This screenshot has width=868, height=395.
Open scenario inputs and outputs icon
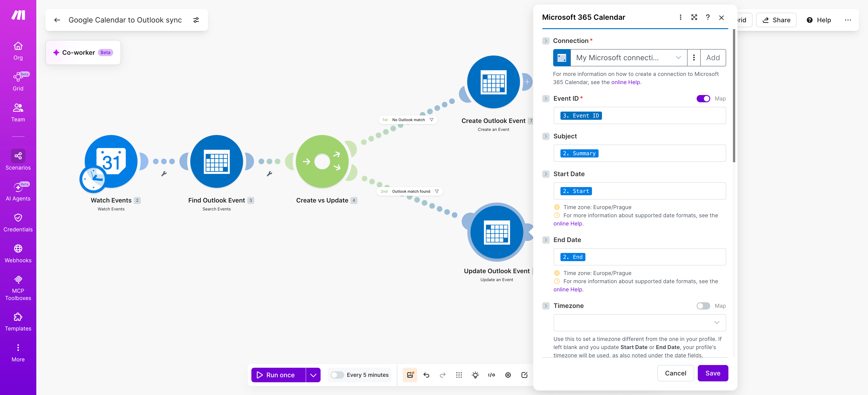click(492, 375)
